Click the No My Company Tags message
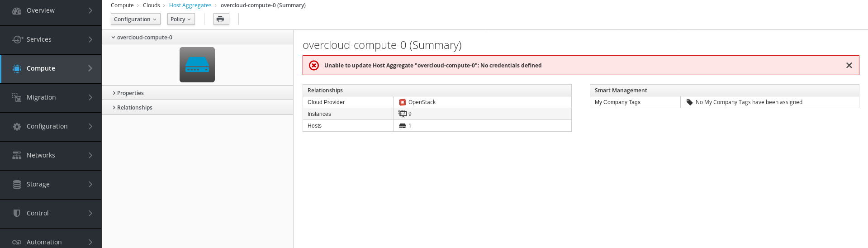The image size is (868, 248). click(749, 102)
